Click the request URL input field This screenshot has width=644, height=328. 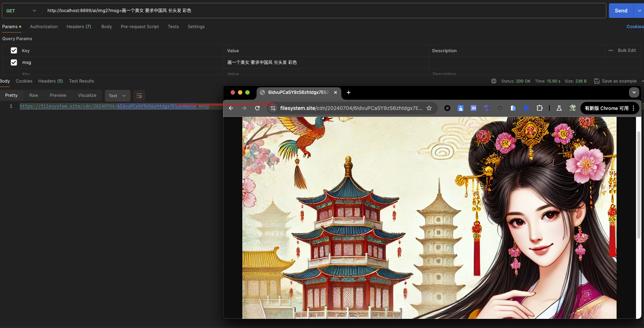point(325,11)
